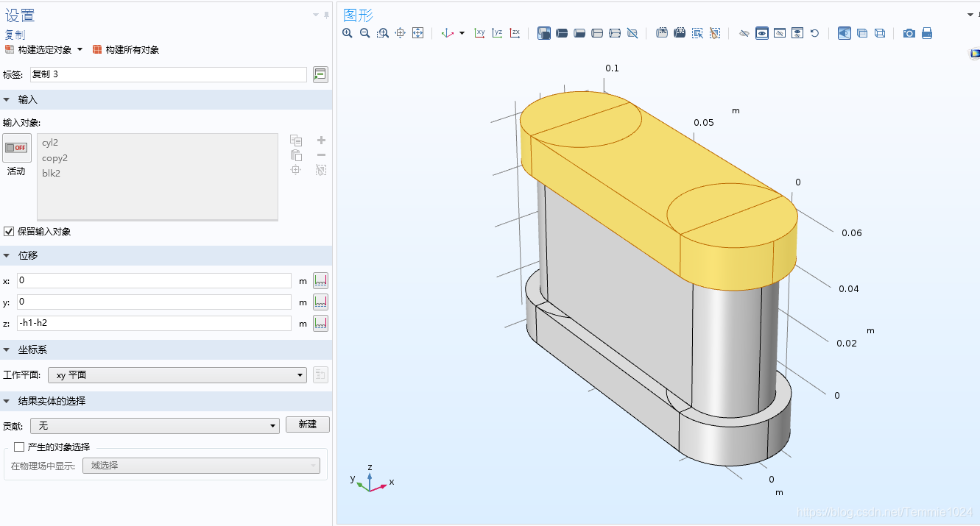Viewport: 980px width, 526px height.
Task: Click second clipboard-style selection icon
Action: point(680,33)
